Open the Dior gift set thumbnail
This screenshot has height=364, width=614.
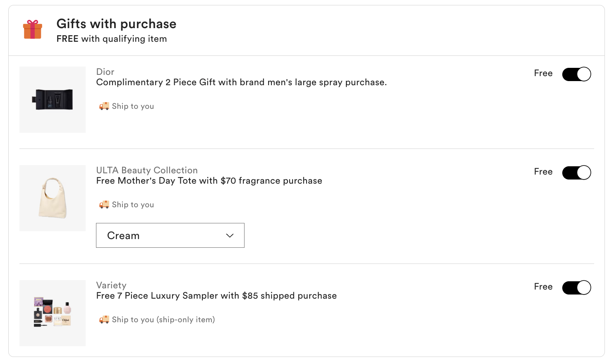pos(53,100)
